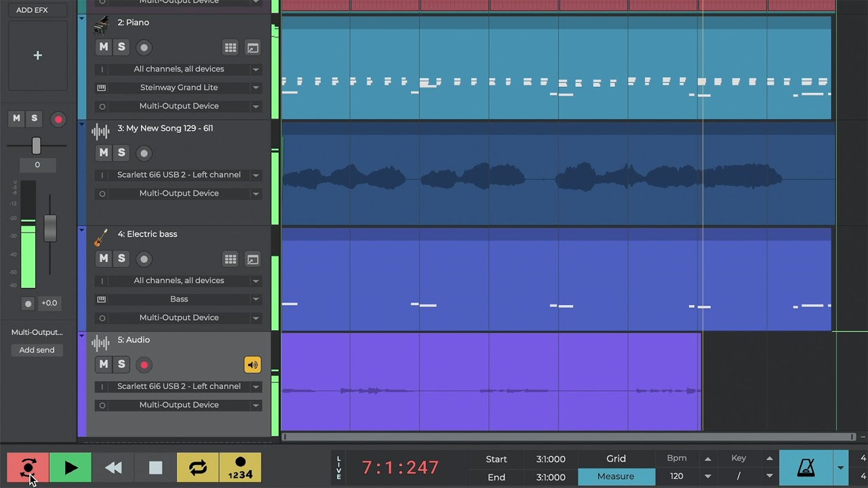Open the Electric bass instrument window icon
This screenshot has width=868, height=488.
coord(252,259)
